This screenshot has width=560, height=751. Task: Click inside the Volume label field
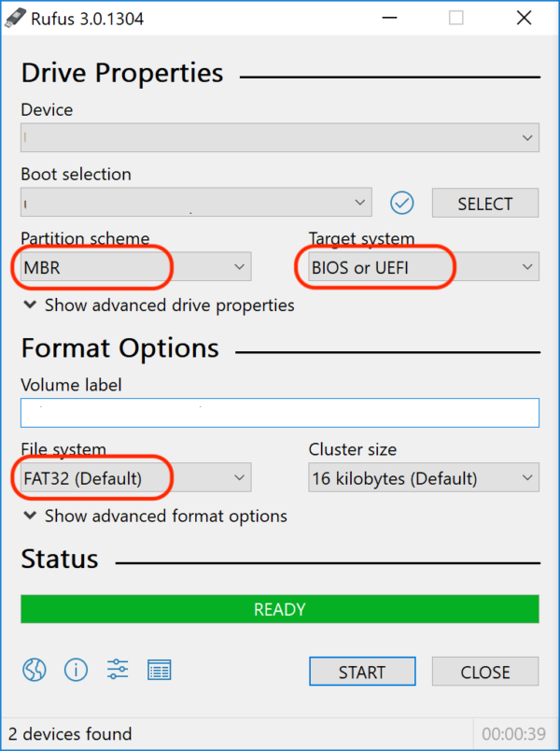click(279, 412)
